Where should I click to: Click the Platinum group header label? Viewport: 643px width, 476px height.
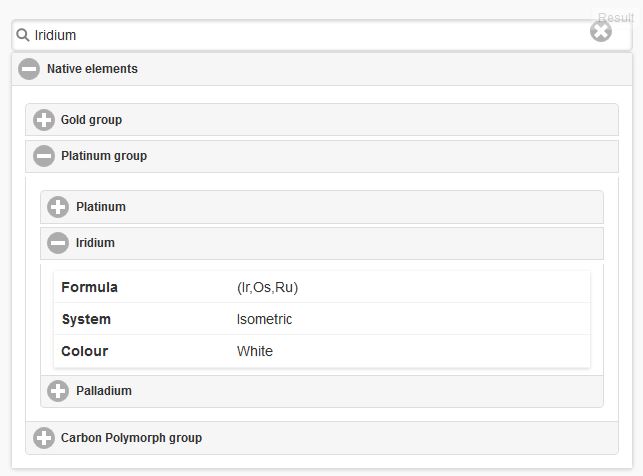tap(104, 156)
